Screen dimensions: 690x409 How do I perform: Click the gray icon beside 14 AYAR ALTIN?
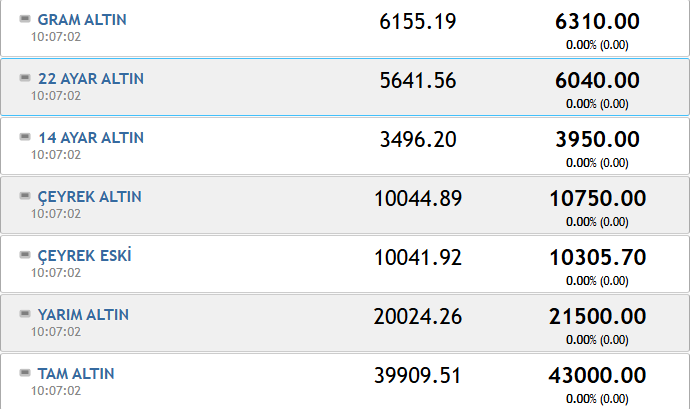coord(25,137)
